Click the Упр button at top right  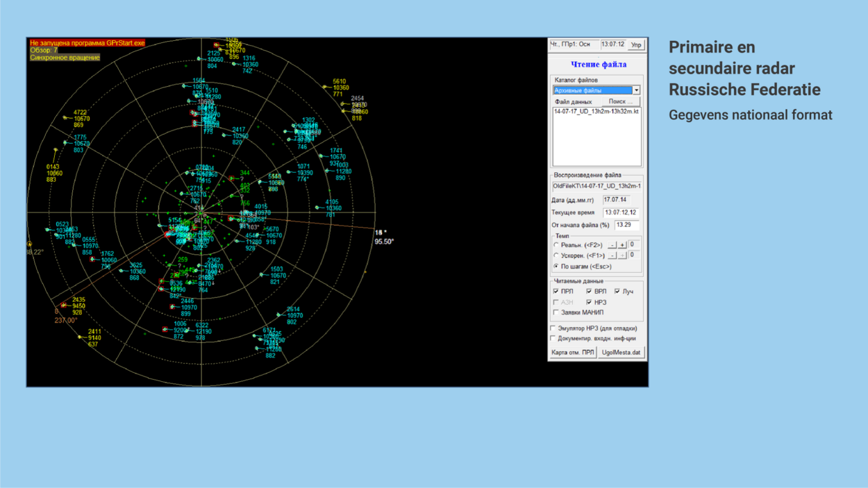click(x=635, y=44)
